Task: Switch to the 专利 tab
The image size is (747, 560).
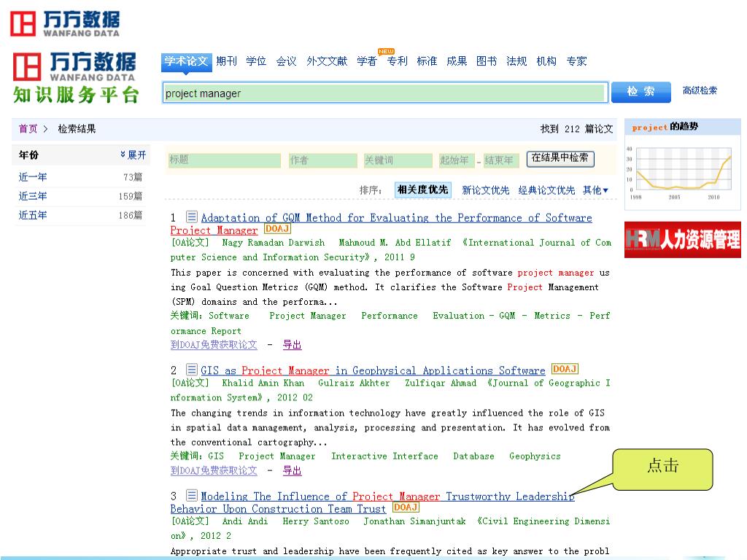Action: click(x=397, y=61)
